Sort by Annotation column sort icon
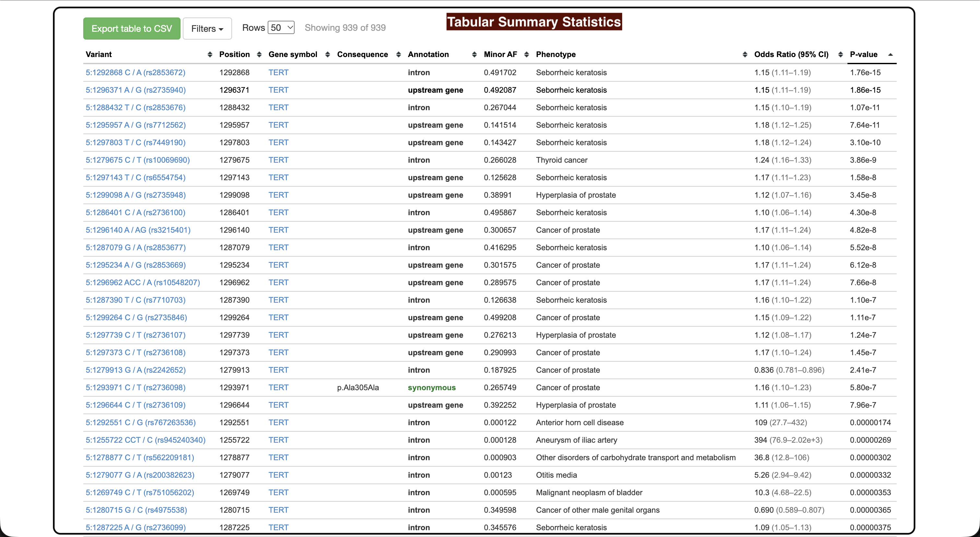Screen dimensions: 980x537 coord(474,55)
